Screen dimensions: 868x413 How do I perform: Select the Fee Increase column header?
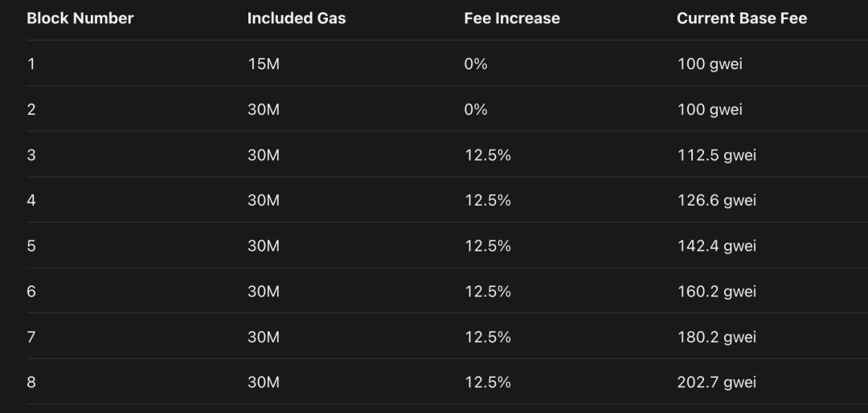pyautogui.click(x=512, y=18)
